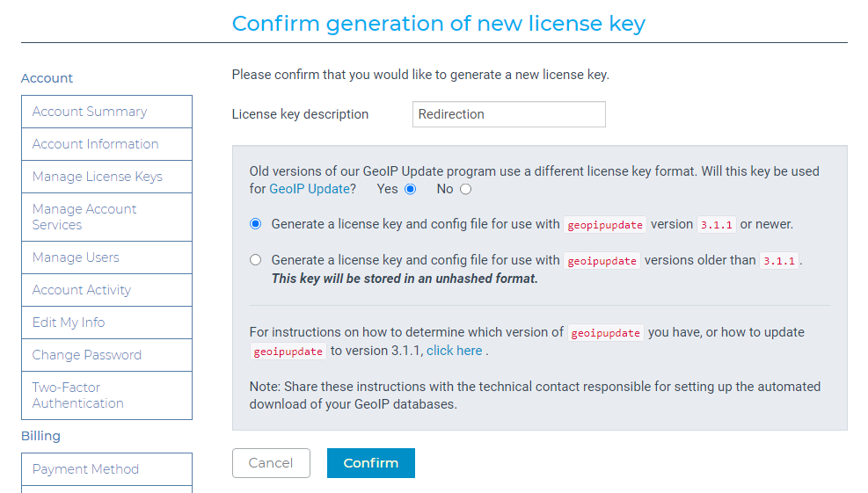Viewport: 868px width, 493px height.
Task: Follow the 'click here' instructions link
Action: 455,351
